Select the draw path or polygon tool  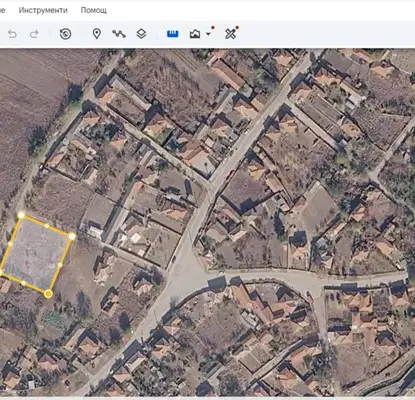(x=119, y=34)
